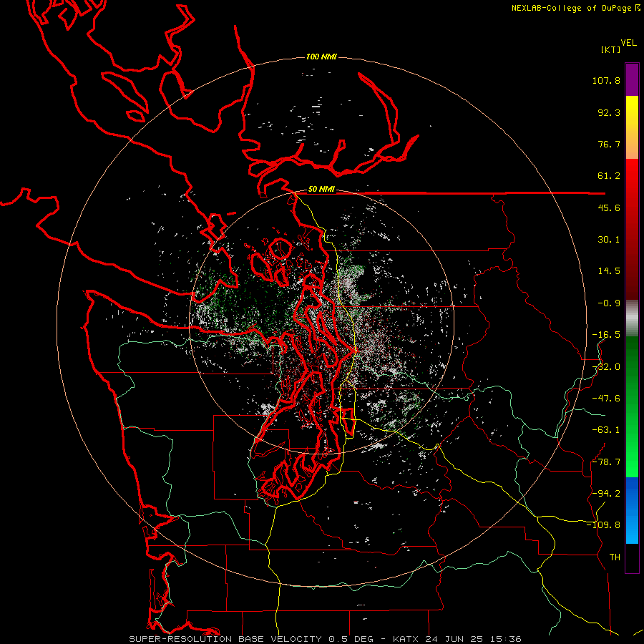Click the 30.1 velocity scale value
The width and height of the screenshot is (644, 644).
click(609, 240)
